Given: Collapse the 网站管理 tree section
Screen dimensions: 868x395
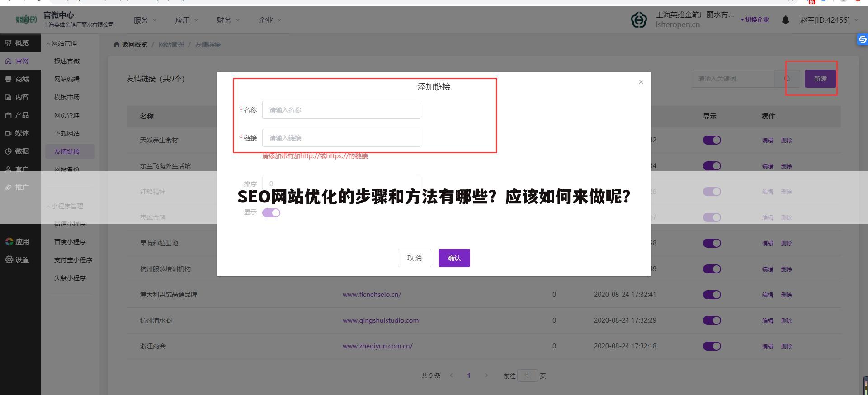Looking at the screenshot, I should [x=61, y=43].
